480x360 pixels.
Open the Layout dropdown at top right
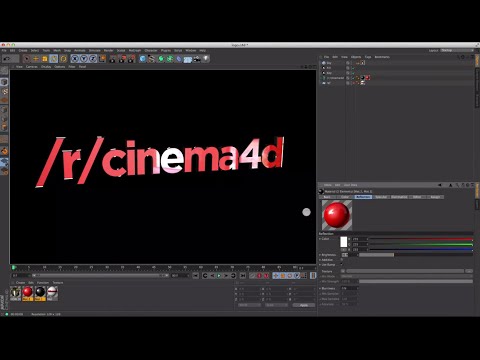(x=457, y=50)
